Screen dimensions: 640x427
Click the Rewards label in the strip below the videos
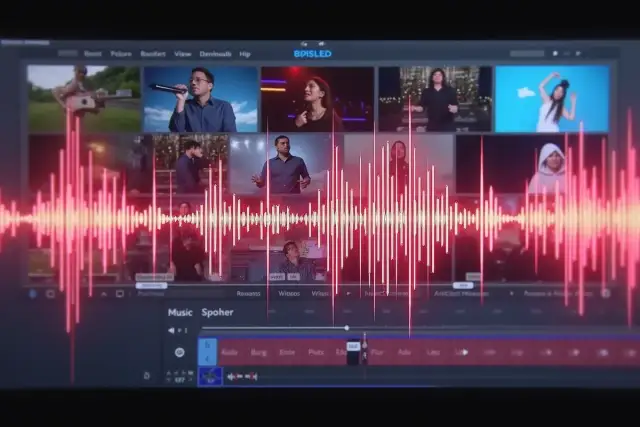tap(248, 294)
